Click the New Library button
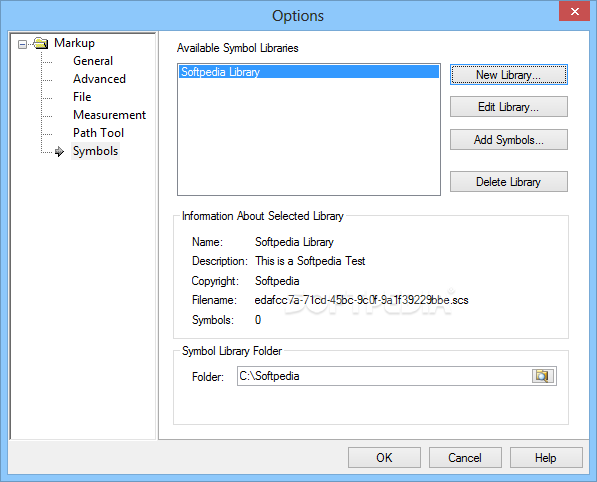Viewport: 597px width, 482px height. point(509,75)
